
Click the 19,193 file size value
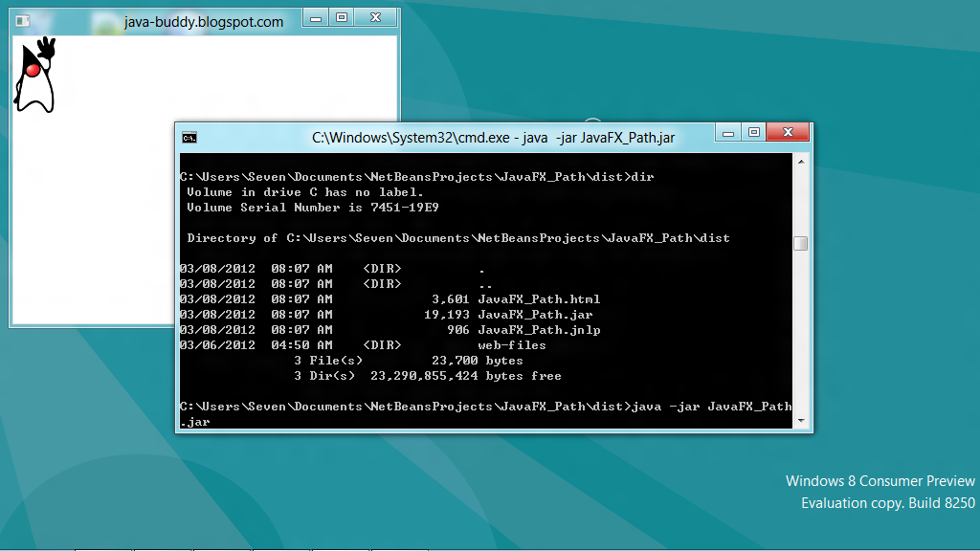point(446,315)
